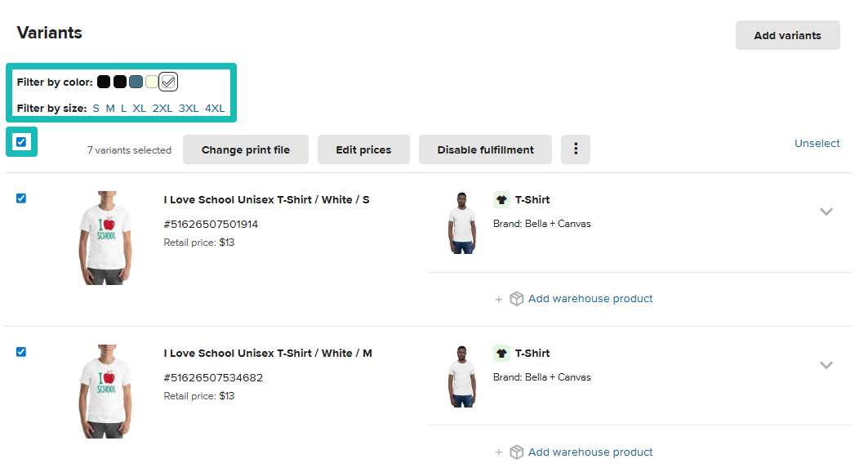Viewport: 868px width, 472px height.
Task: Expand details for the White / S variant
Action: click(826, 212)
